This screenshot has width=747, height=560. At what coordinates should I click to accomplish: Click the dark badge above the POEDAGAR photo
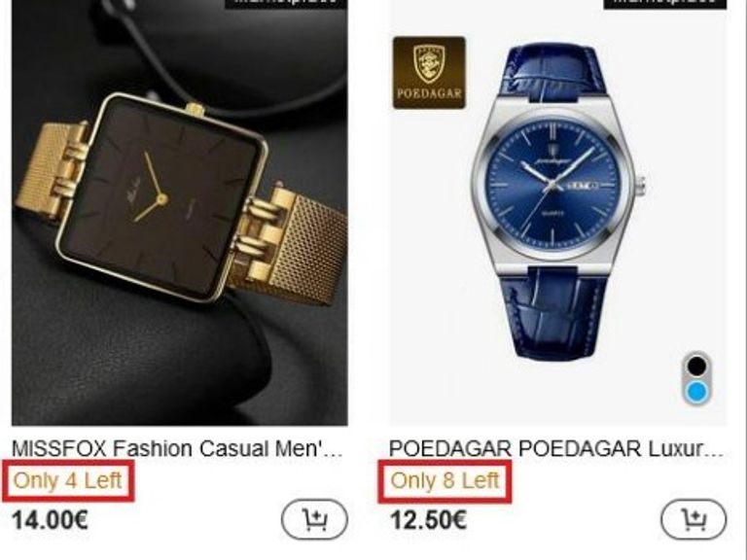tap(665, 4)
